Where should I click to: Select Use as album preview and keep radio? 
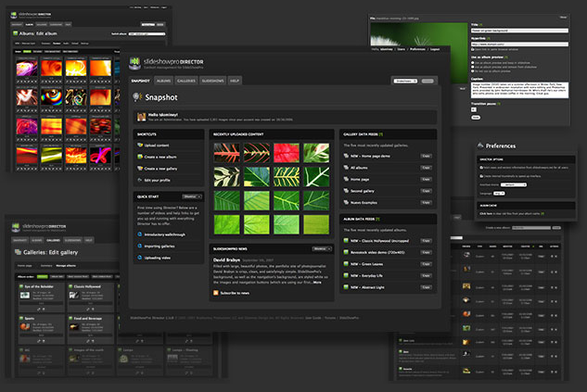(473, 63)
